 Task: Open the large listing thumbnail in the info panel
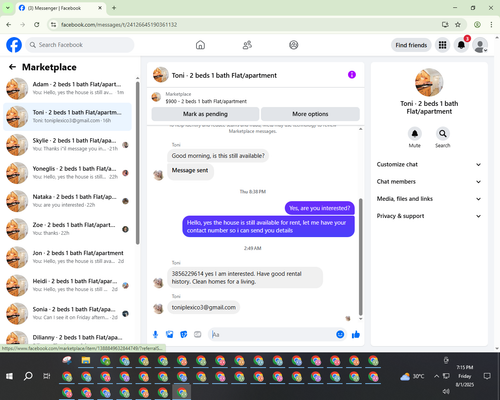point(429,82)
